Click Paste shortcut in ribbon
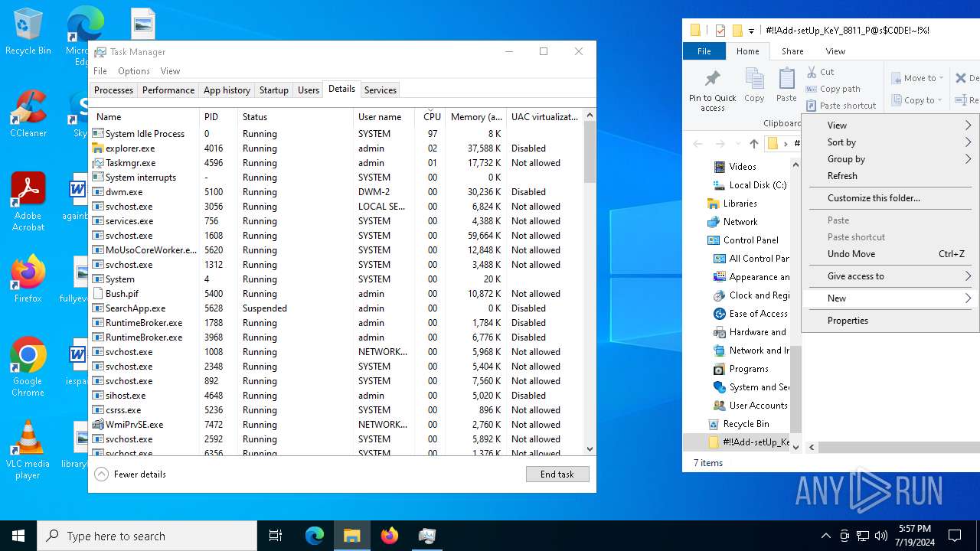 click(841, 106)
